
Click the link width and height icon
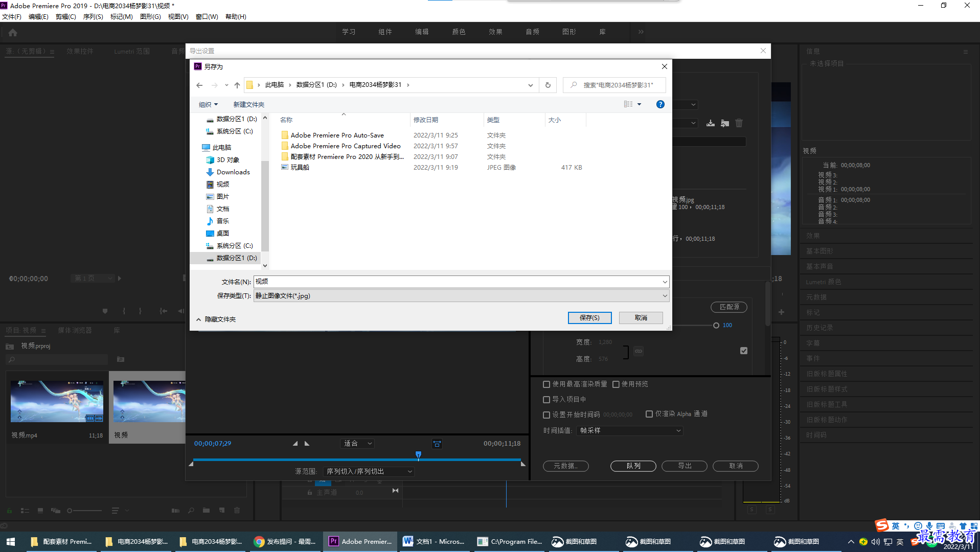pyautogui.click(x=639, y=351)
